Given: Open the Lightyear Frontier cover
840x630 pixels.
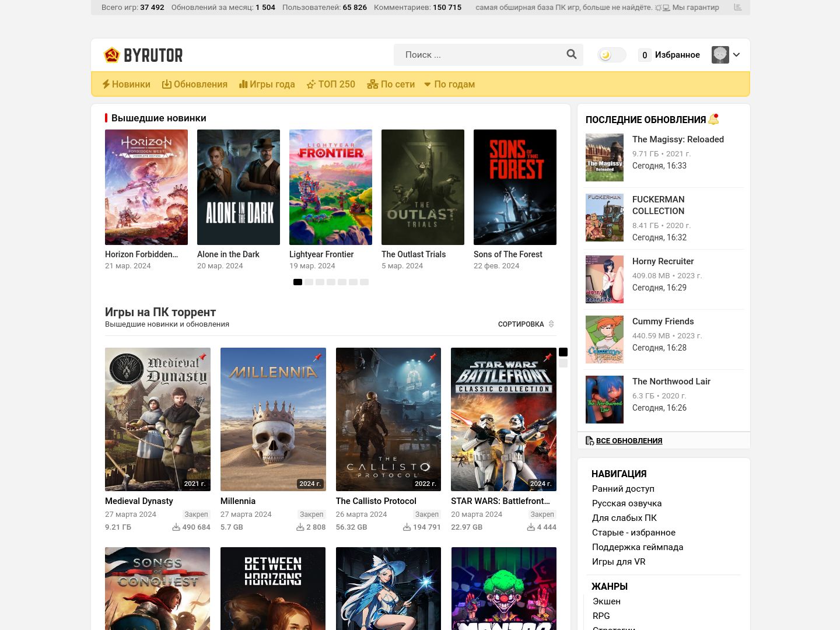Looking at the screenshot, I should [x=331, y=187].
